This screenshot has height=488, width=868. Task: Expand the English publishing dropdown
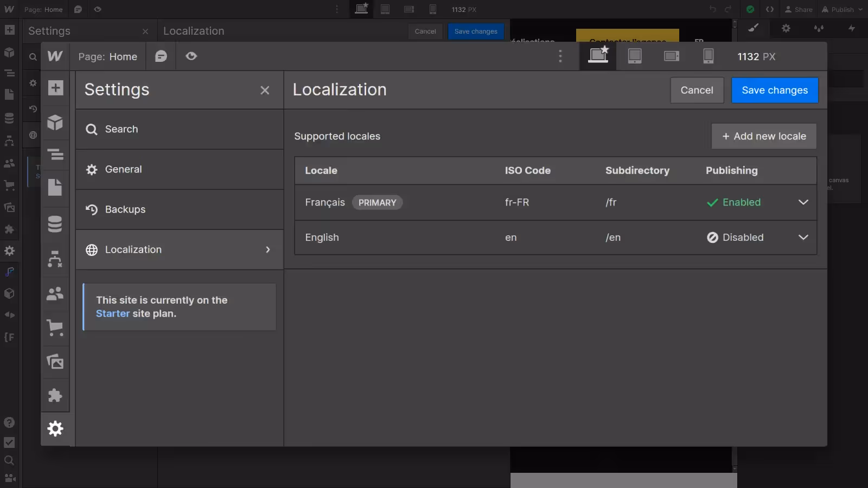point(803,237)
